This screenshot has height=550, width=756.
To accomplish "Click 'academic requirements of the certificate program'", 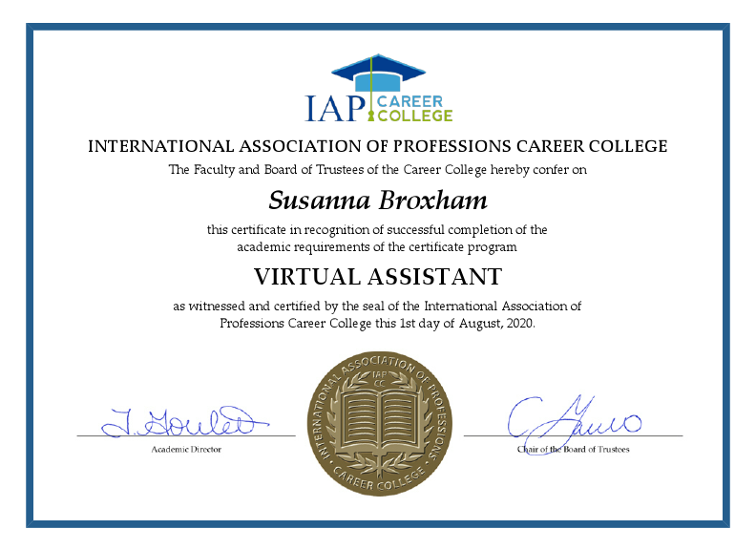I will click(376, 247).
